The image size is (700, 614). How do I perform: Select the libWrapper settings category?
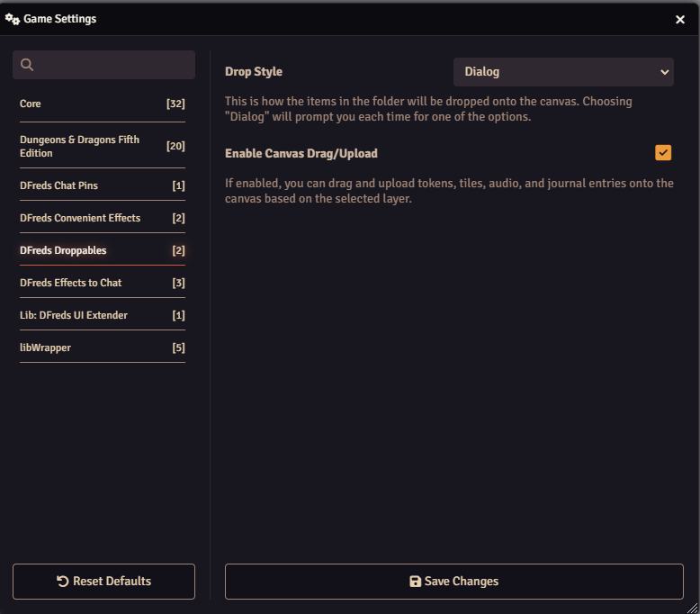102,348
